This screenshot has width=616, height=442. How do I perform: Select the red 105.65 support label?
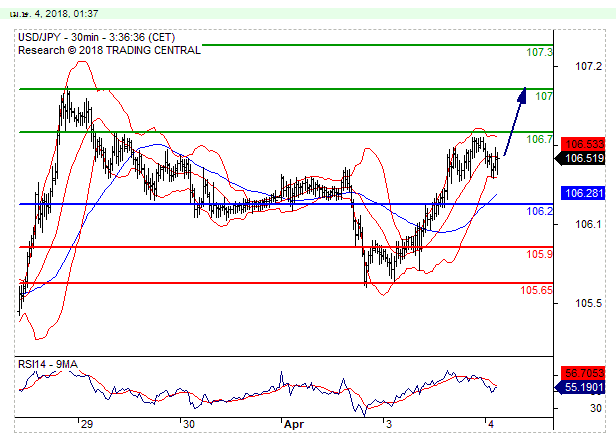click(536, 290)
